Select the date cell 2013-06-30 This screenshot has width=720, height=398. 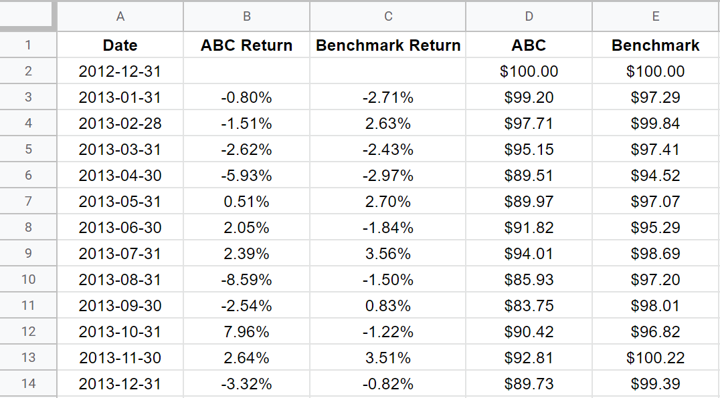click(x=120, y=227)
